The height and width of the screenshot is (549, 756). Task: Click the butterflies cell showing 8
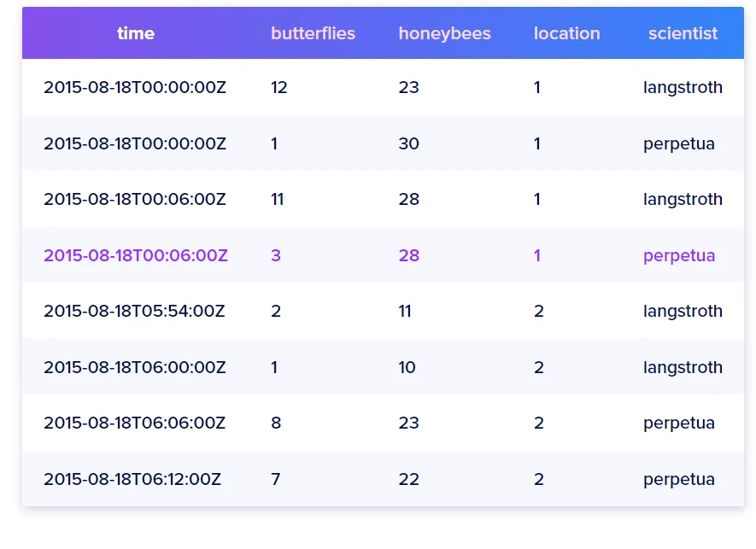point(276,423)
